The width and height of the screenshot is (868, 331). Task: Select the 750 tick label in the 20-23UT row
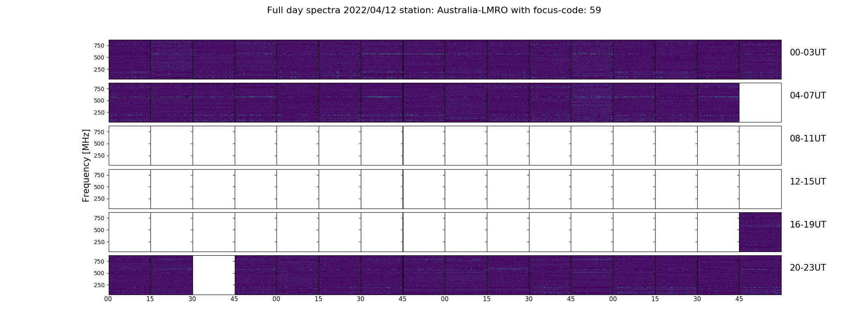coord(99,261)
